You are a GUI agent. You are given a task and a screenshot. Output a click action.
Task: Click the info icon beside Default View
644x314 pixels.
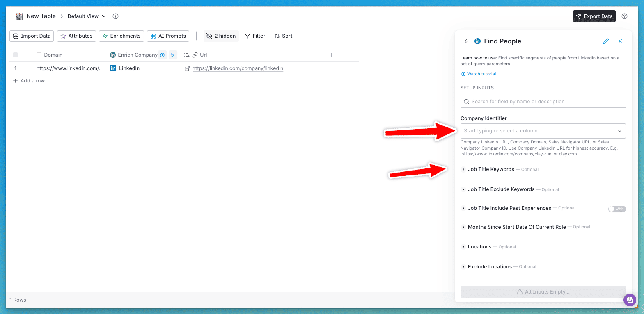click(116, 16)
